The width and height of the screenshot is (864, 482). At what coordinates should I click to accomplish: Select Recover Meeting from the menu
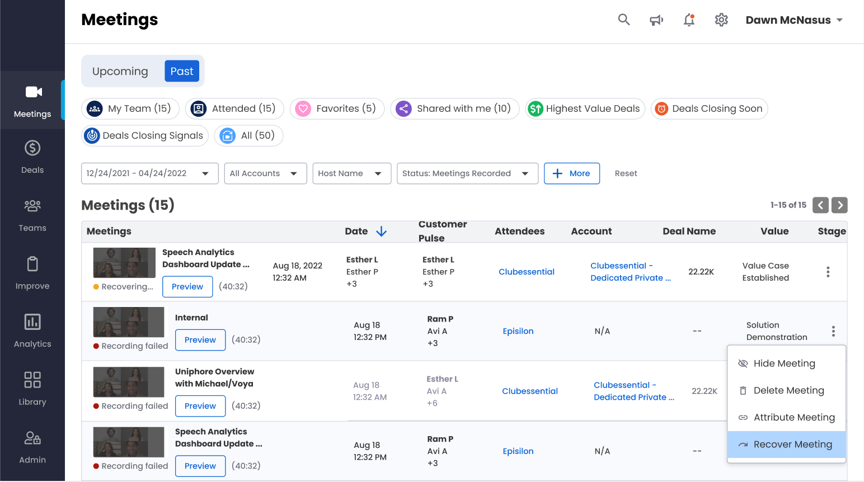coord(786,444)
